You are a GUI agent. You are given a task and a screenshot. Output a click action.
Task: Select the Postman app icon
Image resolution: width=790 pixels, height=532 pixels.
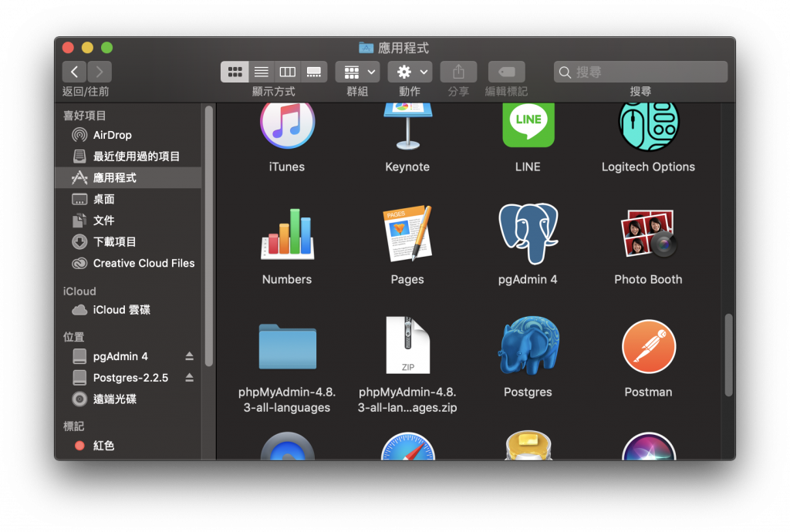(648, 346)
